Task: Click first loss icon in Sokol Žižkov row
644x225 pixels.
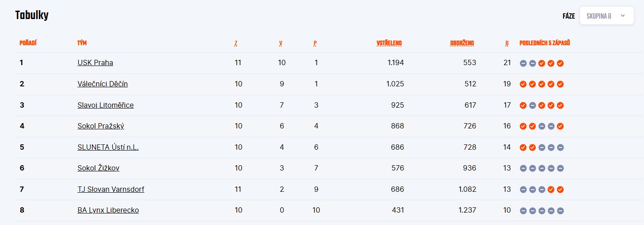Action: tap(523, 168)
